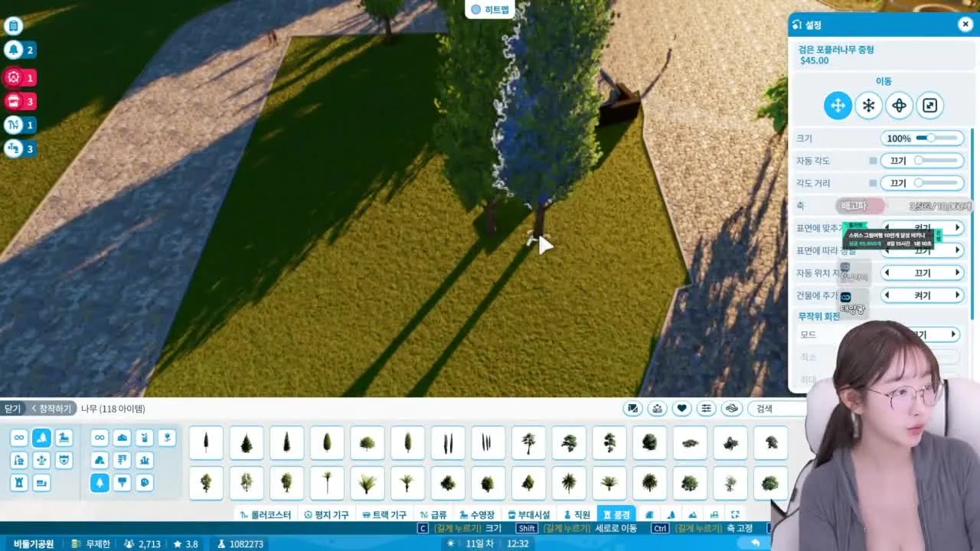Toggle the auto angle checkbox
This screenshot has width=980, height=551.
pos(873,161)
